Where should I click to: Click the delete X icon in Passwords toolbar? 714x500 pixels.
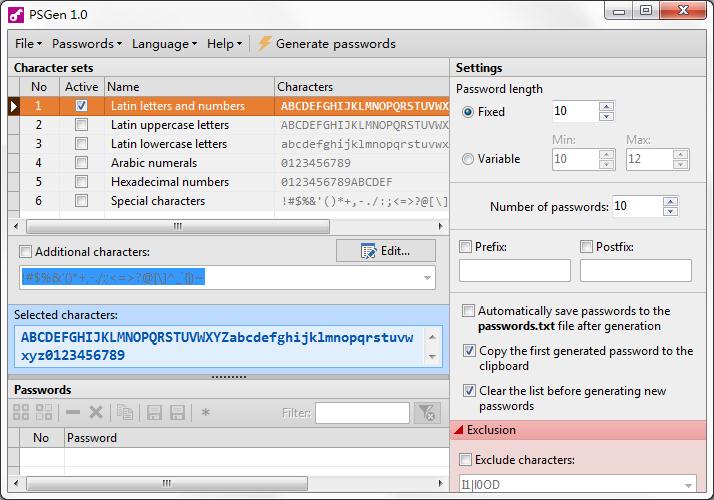click(x=96, y=412)
